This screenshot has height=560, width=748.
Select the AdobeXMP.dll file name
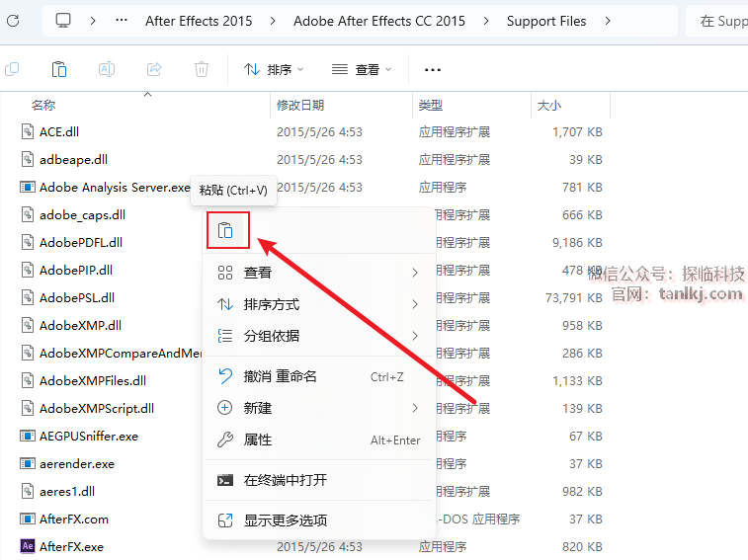click(81, 325)
